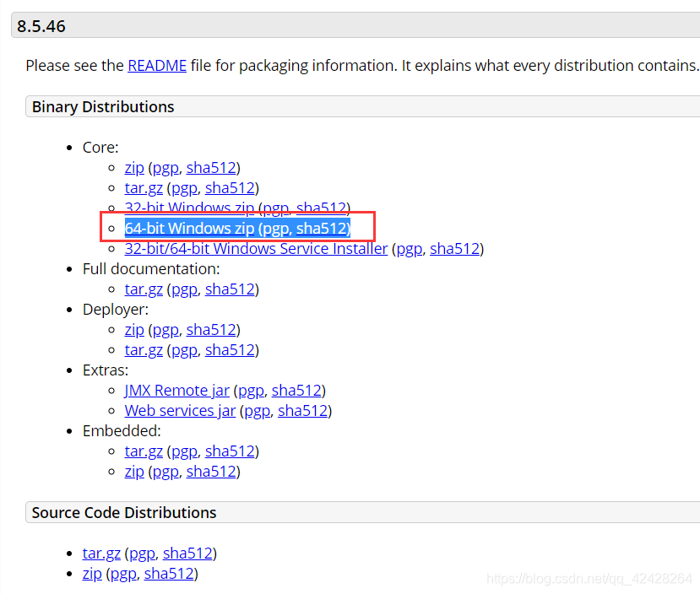Open pgp signature for Source Code zip
Image resolution: width=700 pixels, height=594 pixels.
[x=123, y=574]
